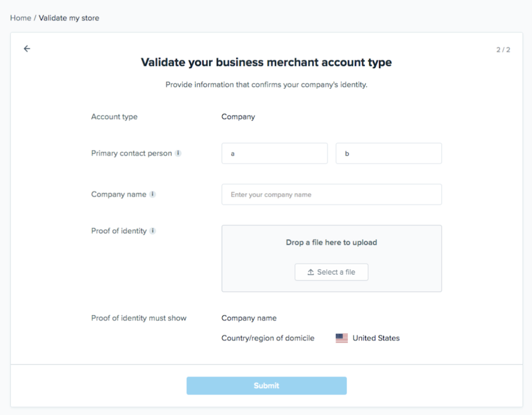The width and height of the screenshot is (532, 415).
Task: Click info icon beside Proof of identity
Action: (153, 231)
